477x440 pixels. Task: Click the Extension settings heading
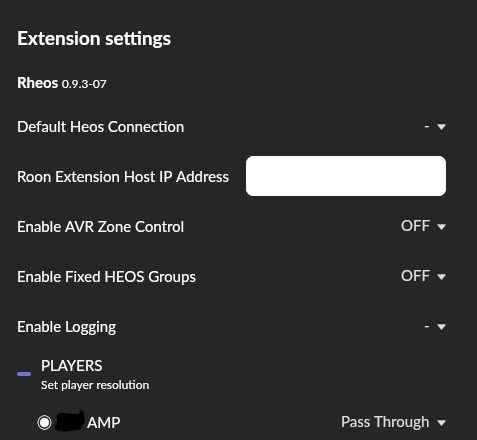click(94, 39)
